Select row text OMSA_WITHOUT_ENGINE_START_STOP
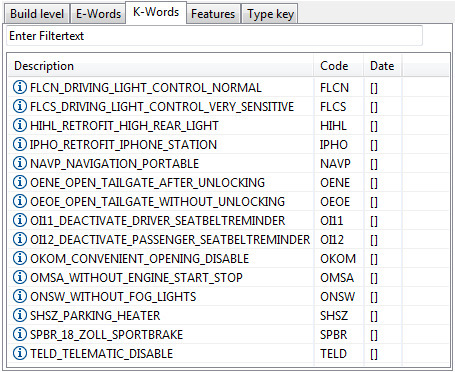 [x=136, y=278]
